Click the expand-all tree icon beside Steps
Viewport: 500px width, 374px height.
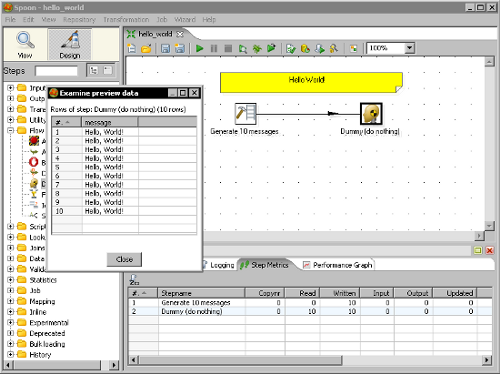[94, 70]
